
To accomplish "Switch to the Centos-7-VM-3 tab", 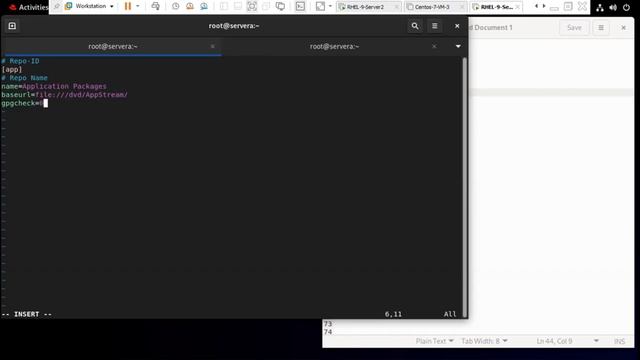I will tap(436, 7).
